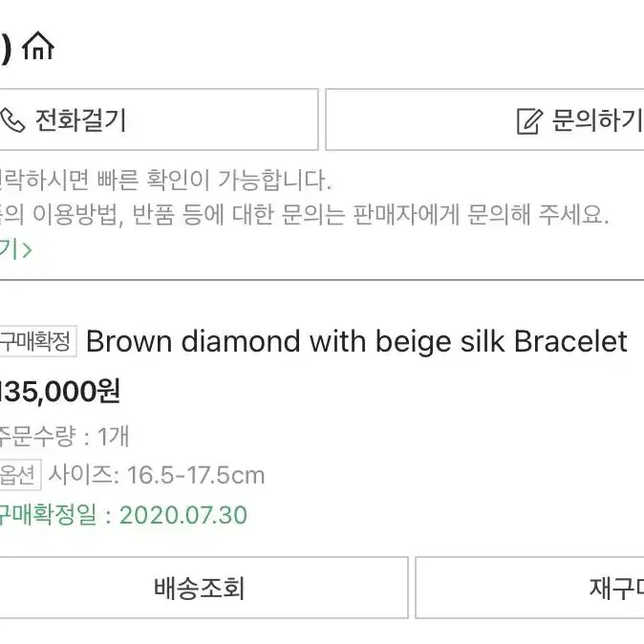Viewport: 644px width, 644px height.
Task: Open the green chevron link below notice
Action: point(15,249)
